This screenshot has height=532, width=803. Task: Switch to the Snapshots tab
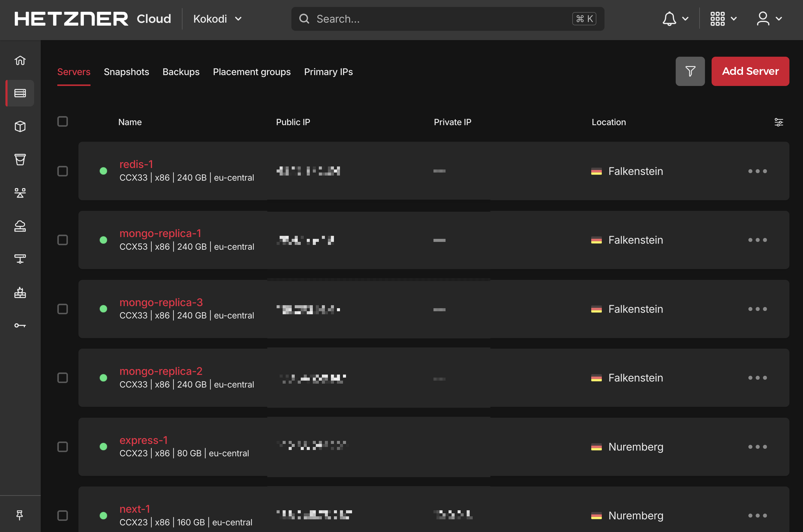126,72
